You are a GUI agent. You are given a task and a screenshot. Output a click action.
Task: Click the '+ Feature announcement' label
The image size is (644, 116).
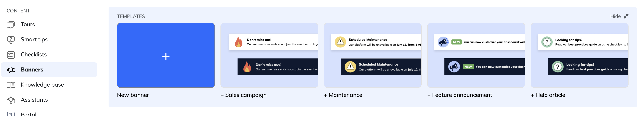pyautogui.click(x=460, y=95)
